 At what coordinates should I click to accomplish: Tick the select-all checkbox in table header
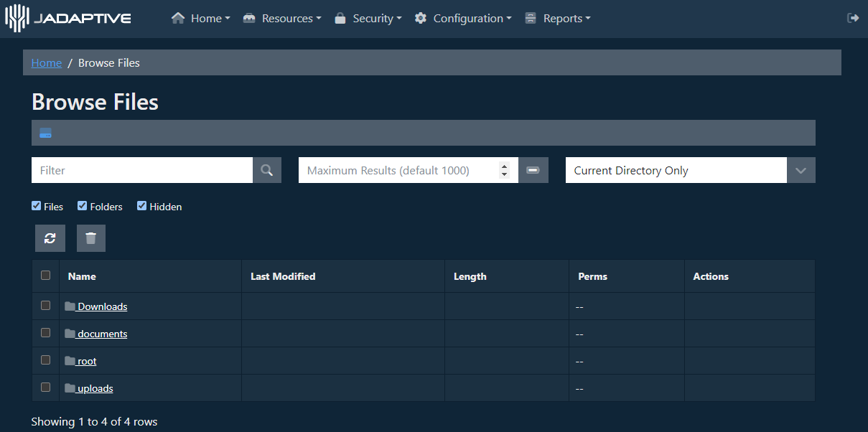pos(46,276)
